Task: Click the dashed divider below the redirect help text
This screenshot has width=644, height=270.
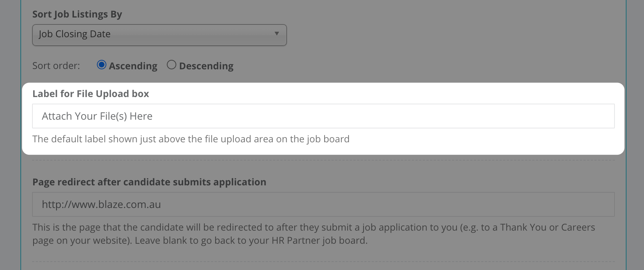Action: 323,262
